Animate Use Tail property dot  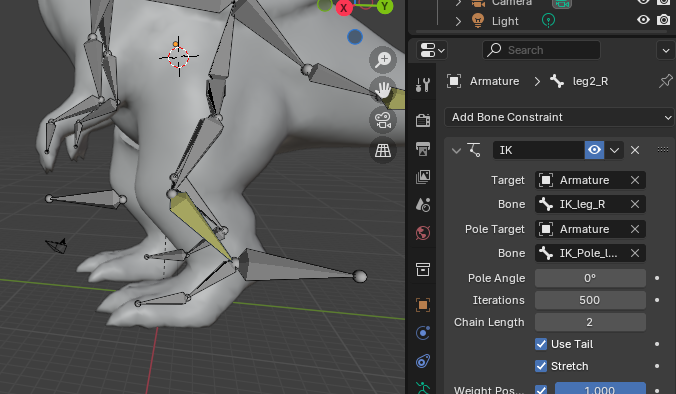pyautogui.click(x=657, y=344)
